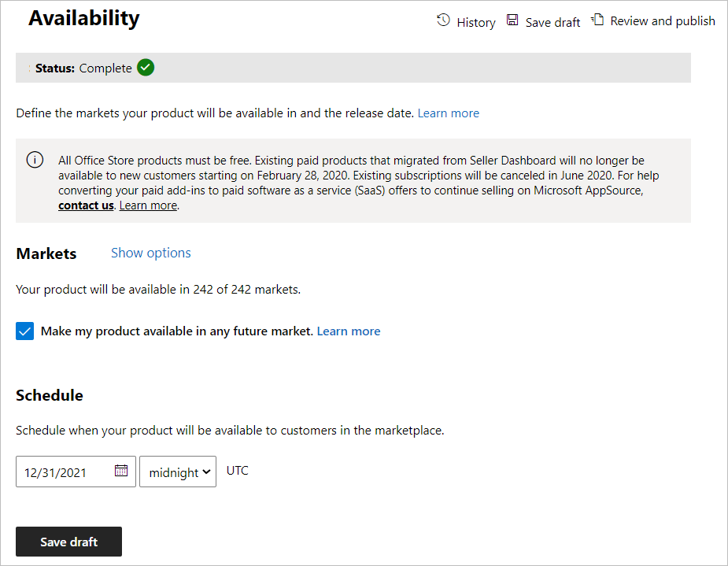This screenshot has height=566, width=728.
Task: Toggle the future market availability checkbox
Action: [x=24, y=331]
